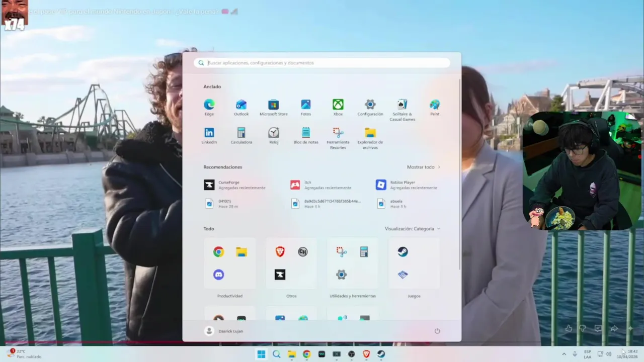Open the clock showing 18:42
644x362 pixels.
click(628, 354)
